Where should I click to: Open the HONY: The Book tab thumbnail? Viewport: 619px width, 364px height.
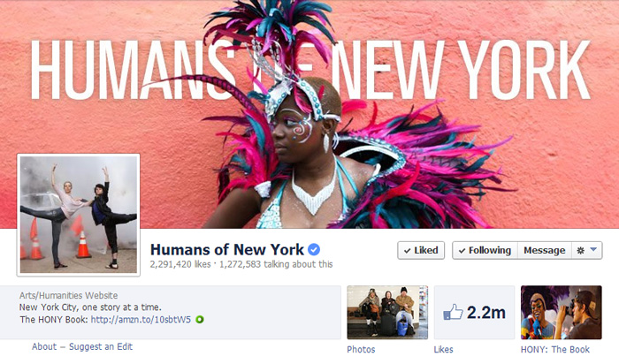(x=561, y=313)
